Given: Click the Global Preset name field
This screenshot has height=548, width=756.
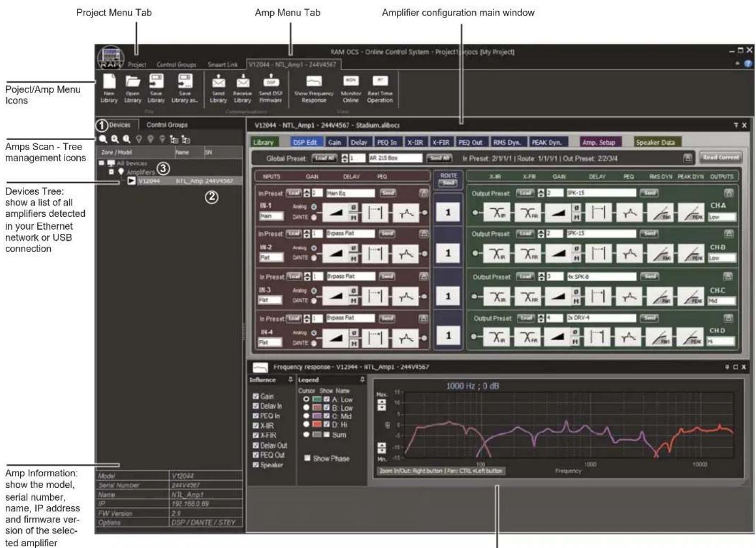Looking at the screenshot, I should pos(395,158).
